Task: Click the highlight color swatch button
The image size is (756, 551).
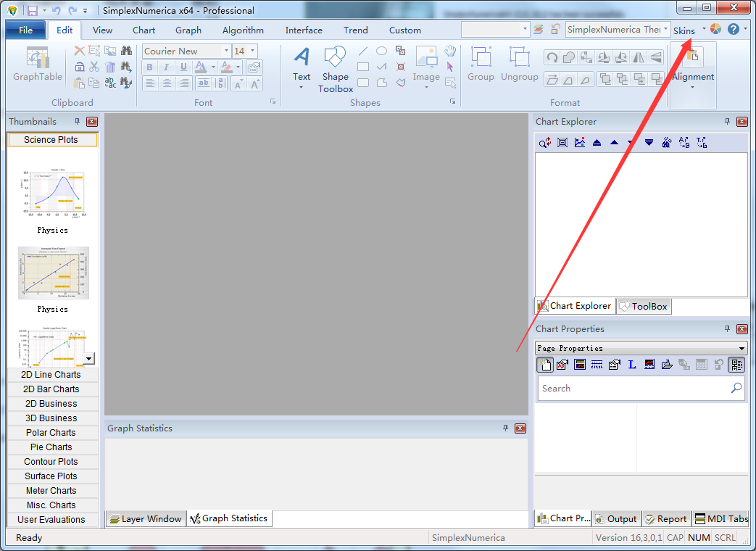Action: point(226,67)
